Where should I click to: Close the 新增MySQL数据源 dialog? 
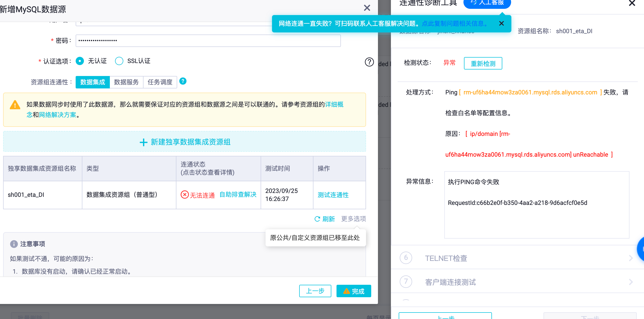click(x=367, y=8)
